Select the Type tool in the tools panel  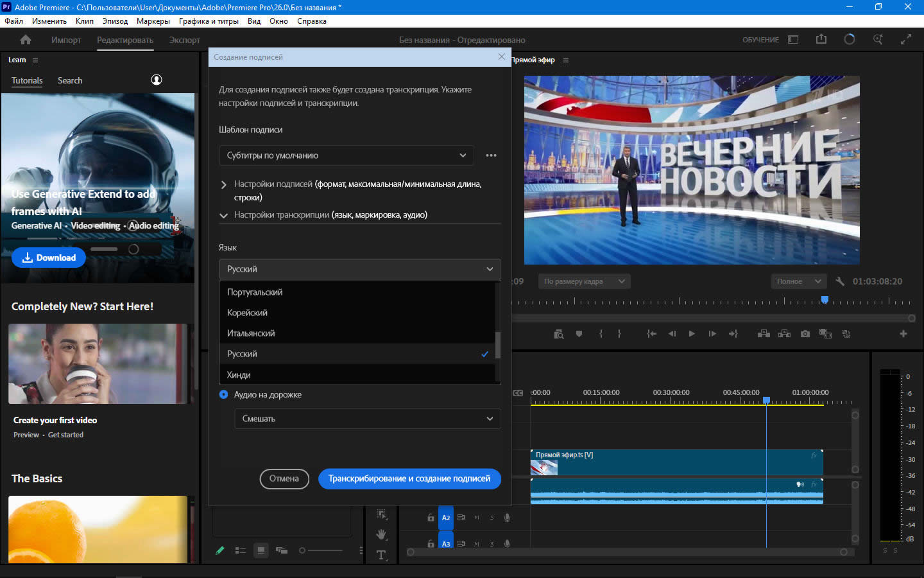(x=381, y=555)
